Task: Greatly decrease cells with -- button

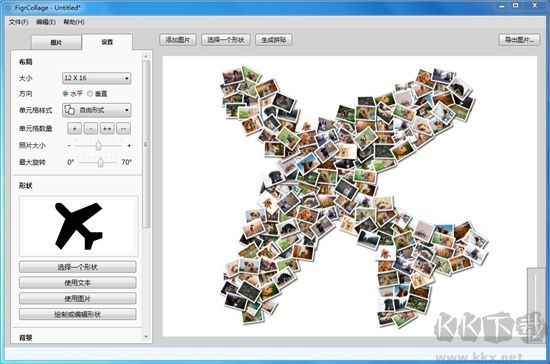Action: tap(123, 129)
